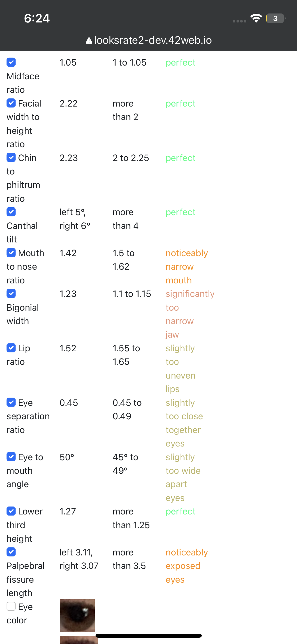The image size is (297, 644).
Task: Toggle the Lip ratio checkbox
Action: 11,348
